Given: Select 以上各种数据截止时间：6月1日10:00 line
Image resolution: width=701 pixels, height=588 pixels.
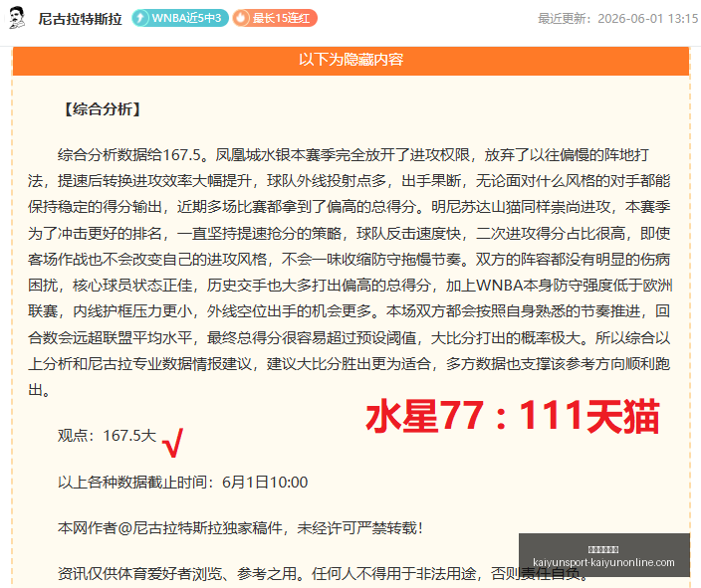Looking at the screenshot, I should click(x=183, y=483).
